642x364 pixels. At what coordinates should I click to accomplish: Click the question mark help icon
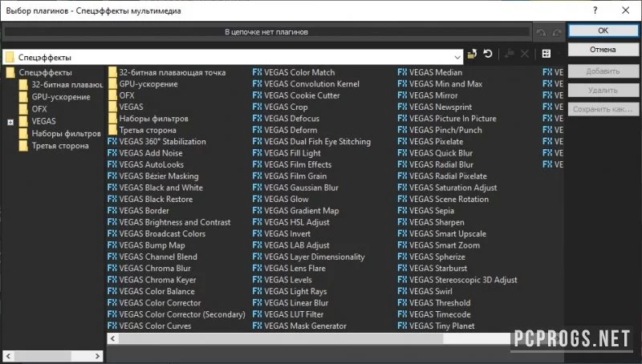point(595,10)
